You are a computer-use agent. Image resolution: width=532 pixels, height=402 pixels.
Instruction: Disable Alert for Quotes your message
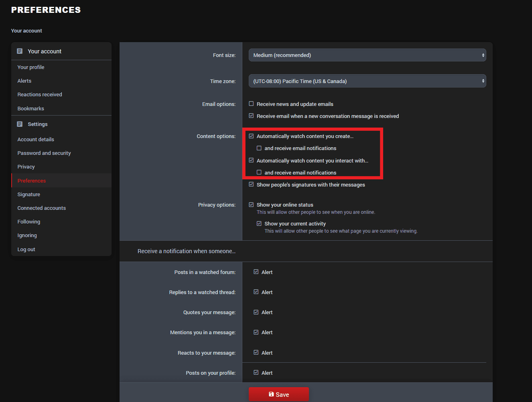click(256, 312)
